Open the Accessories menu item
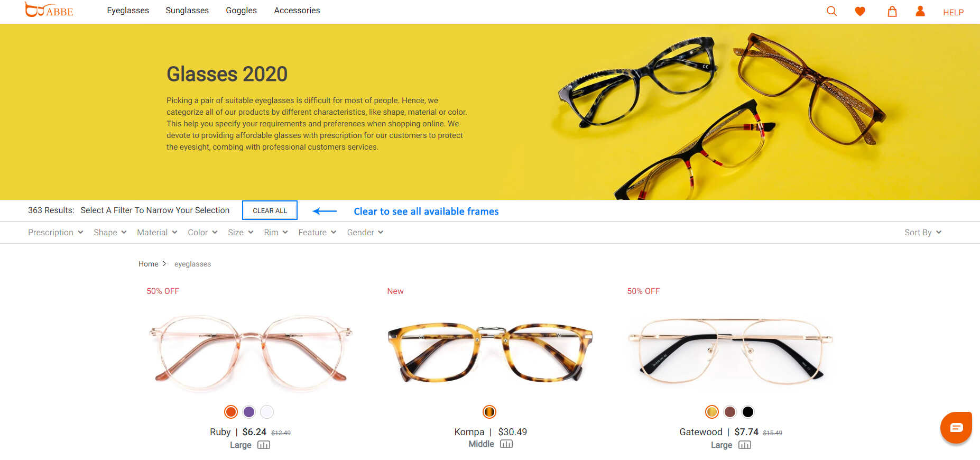This screenshot has height=460, width=980. 297,11
